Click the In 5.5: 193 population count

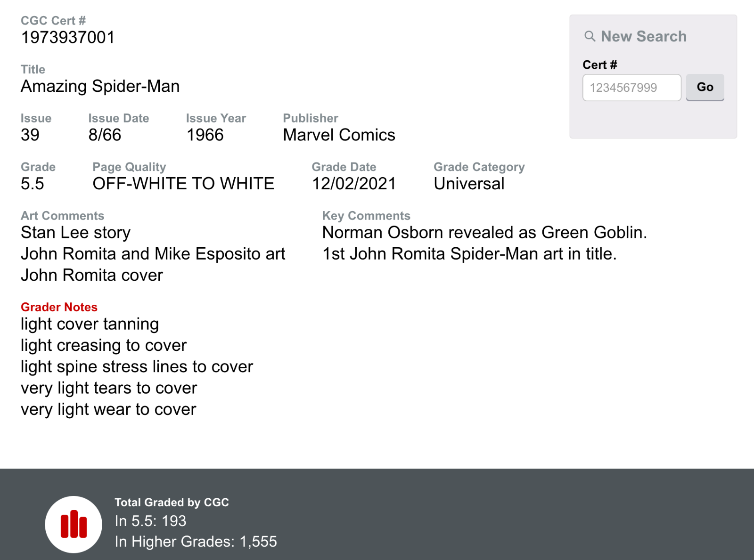tap(150, 521)
